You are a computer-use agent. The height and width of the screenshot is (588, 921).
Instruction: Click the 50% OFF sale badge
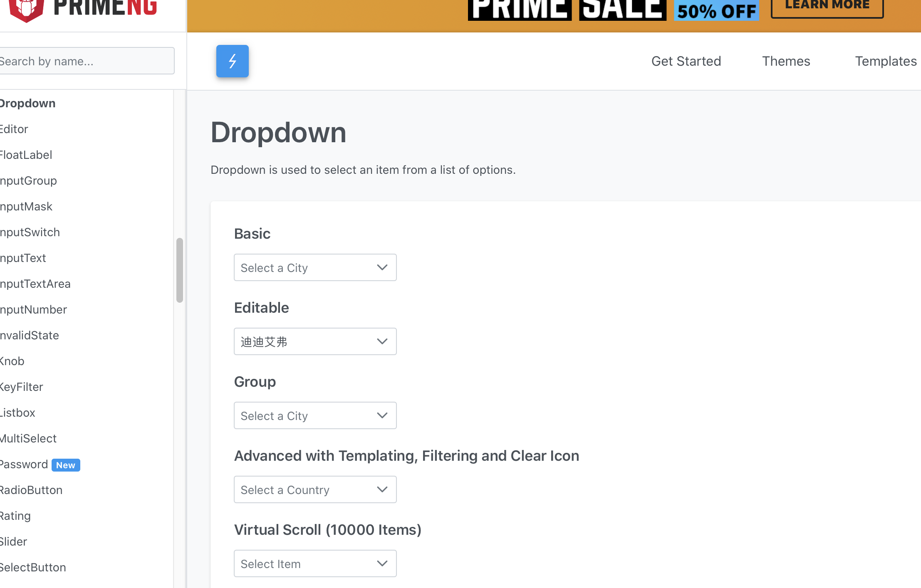[x=716, y=11]
